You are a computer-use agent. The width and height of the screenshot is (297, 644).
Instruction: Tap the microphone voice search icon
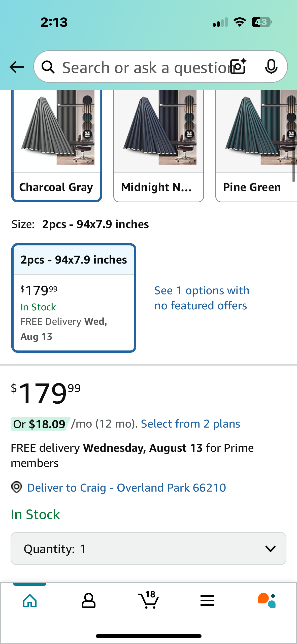[x=271, y=67]
